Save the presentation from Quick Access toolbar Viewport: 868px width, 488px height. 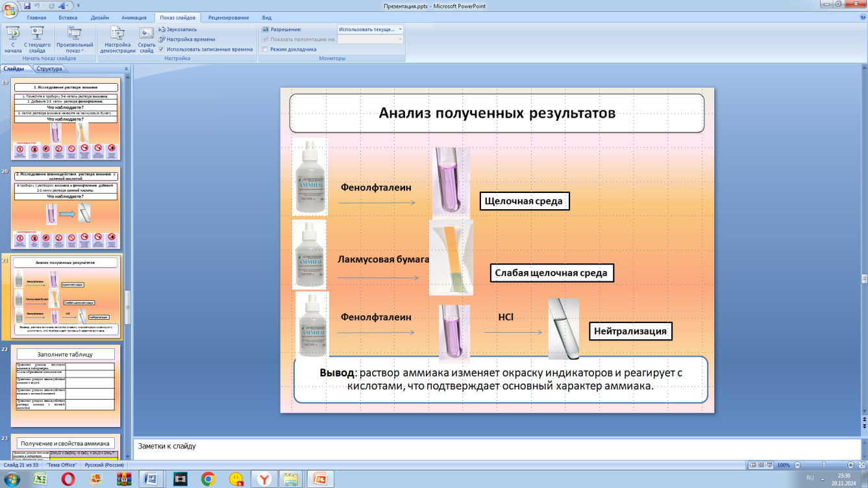click(x=27, y=6)
